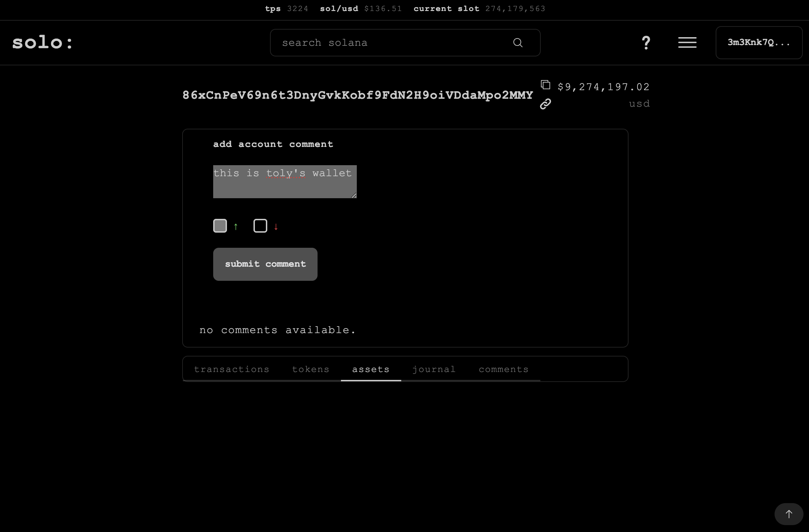Click the solo: logo
809x532 pixels.
coord(43,43)
